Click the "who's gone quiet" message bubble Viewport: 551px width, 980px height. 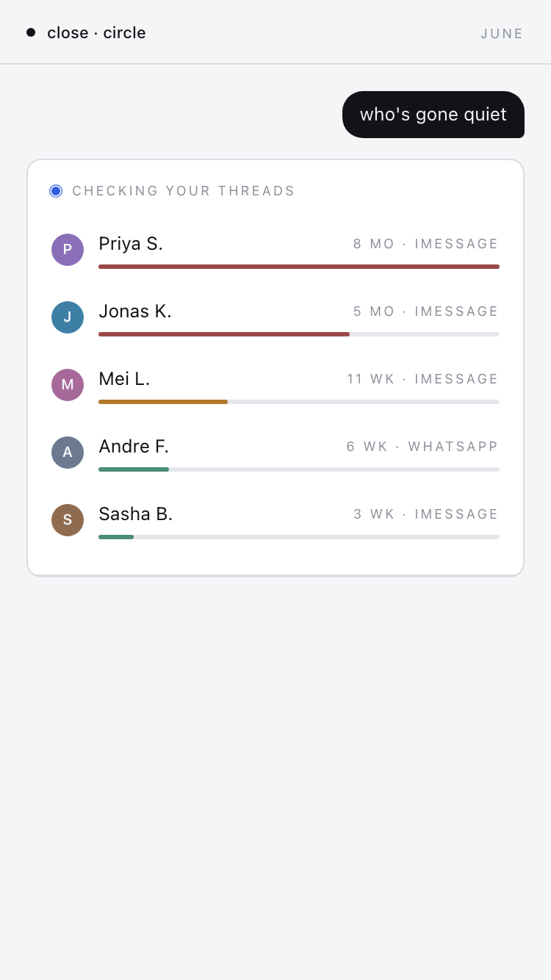click(x=433, y=115)
